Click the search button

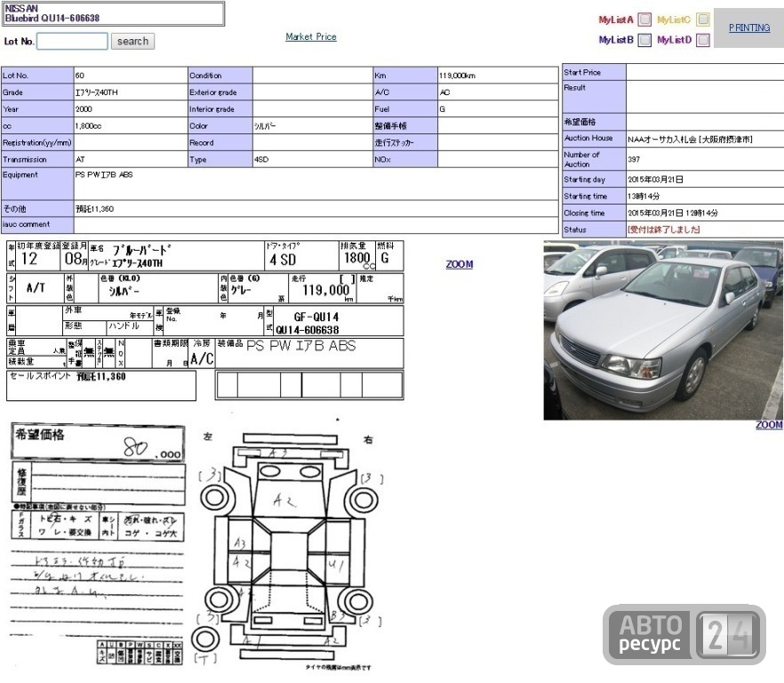[x=132, y=41]
